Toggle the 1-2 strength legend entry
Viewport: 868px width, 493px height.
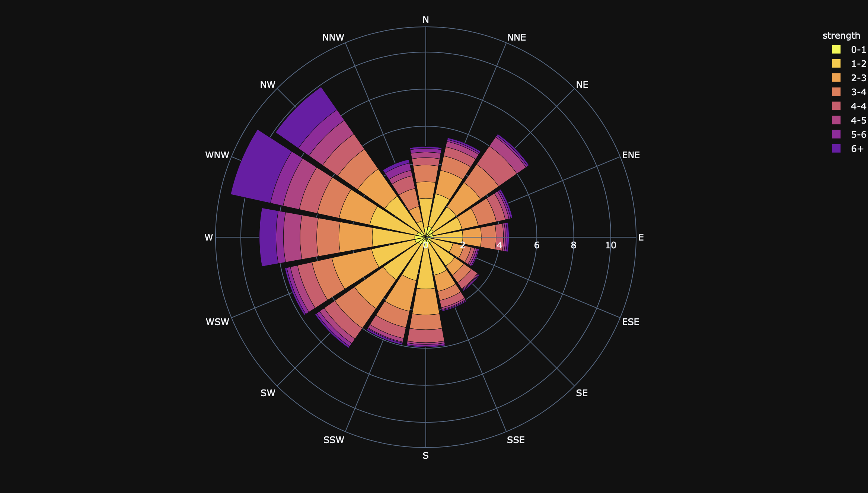tap(849, 64)
